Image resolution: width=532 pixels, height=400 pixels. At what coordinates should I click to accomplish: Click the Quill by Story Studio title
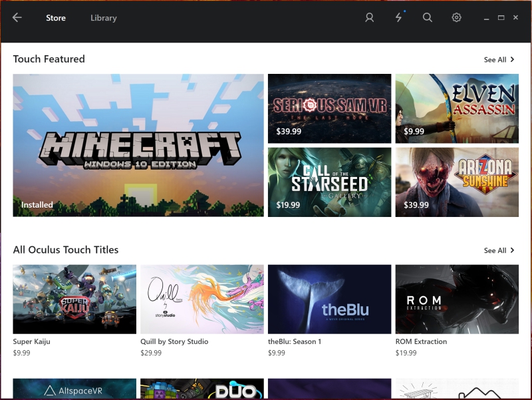[174, 341]
